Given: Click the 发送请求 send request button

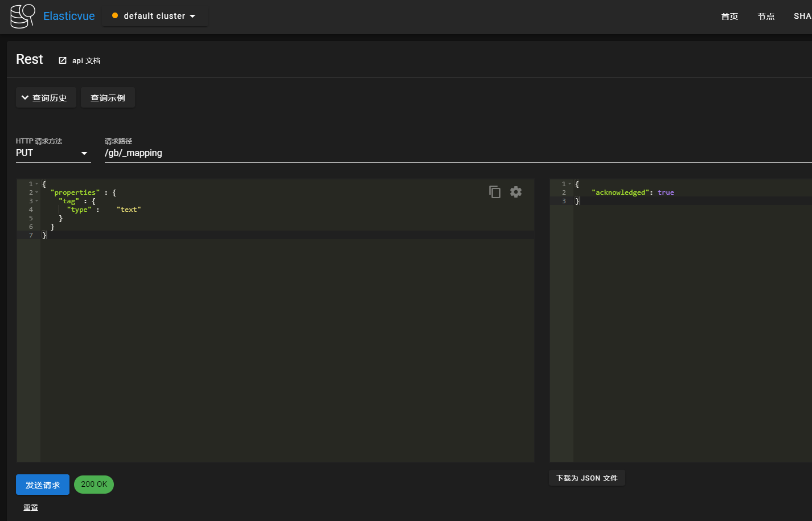Looking at the screenshot, I should click(x=43, y=485).
